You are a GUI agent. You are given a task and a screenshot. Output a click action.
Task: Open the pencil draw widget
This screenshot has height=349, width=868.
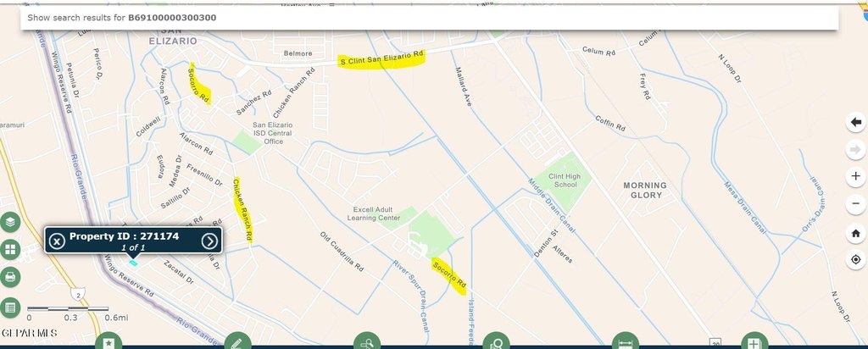238,342
